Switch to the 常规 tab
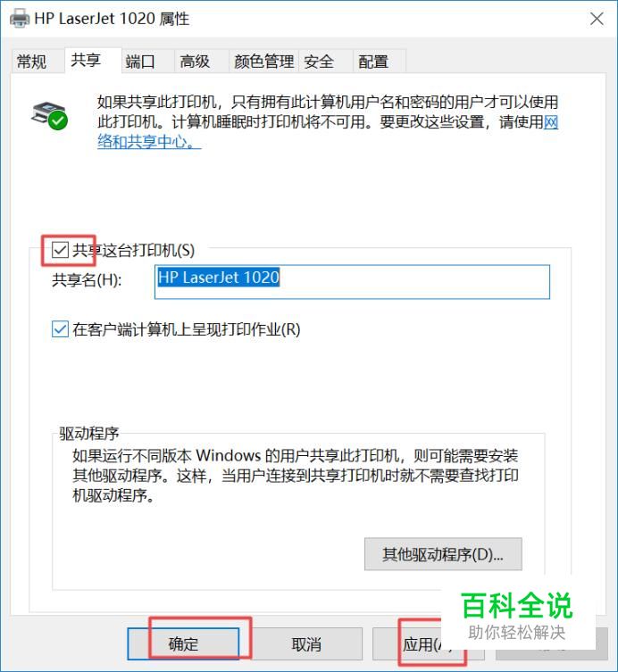Viewport: 618px width, 672px height. tap(32, 62)
